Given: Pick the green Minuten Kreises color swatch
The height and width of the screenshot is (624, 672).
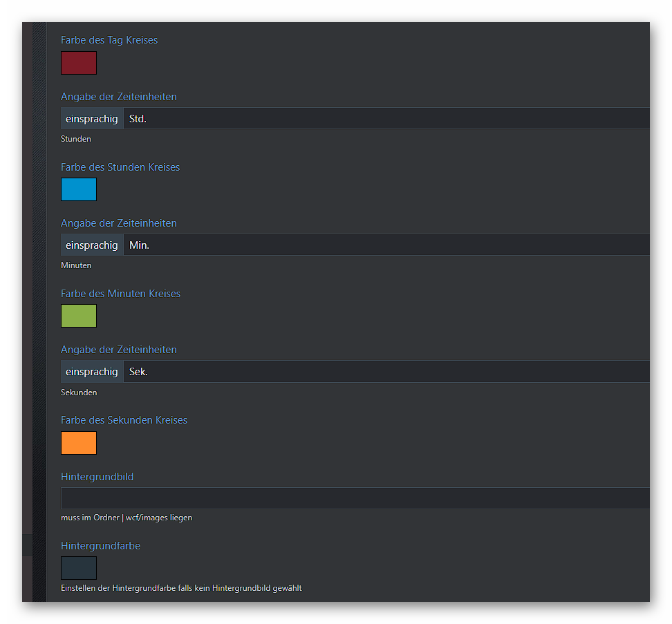Looking at the screenshot, I should [x=79, y=316].
